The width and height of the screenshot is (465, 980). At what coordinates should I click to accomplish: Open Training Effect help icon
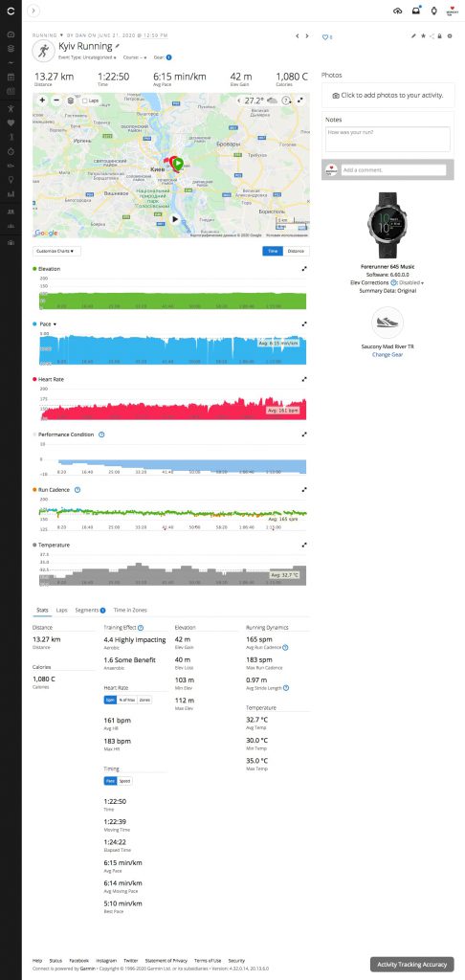coord(141,628)
